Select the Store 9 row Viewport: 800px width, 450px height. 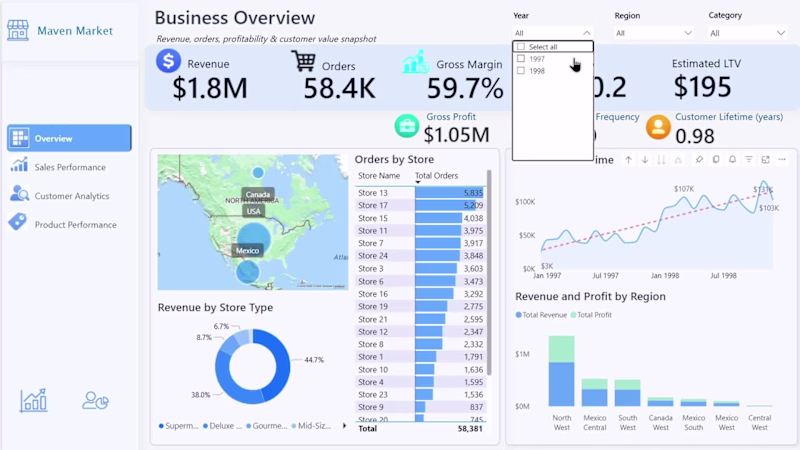(421, 407)
